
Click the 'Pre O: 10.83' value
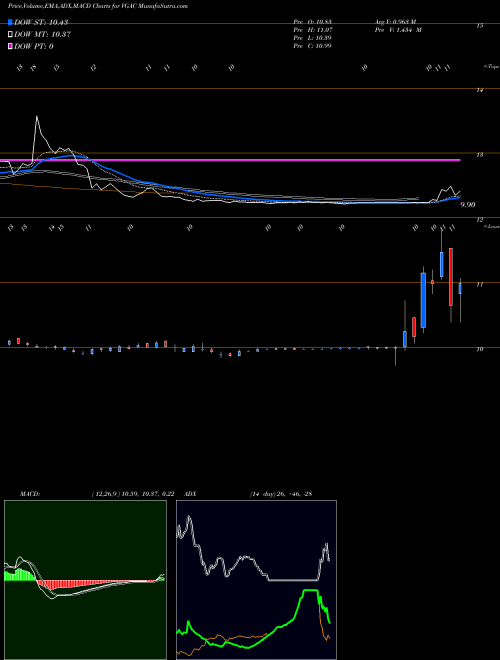(x=313, y=22)
